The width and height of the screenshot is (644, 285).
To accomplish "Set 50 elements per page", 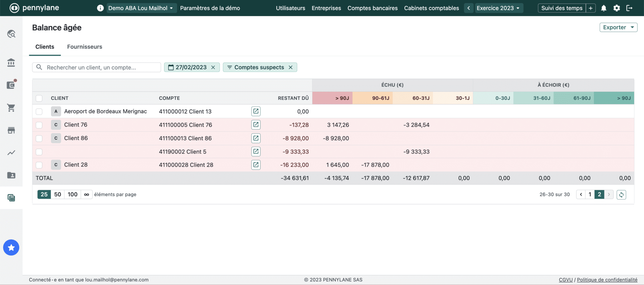I will pyautogui.click(x=58, y=195).
